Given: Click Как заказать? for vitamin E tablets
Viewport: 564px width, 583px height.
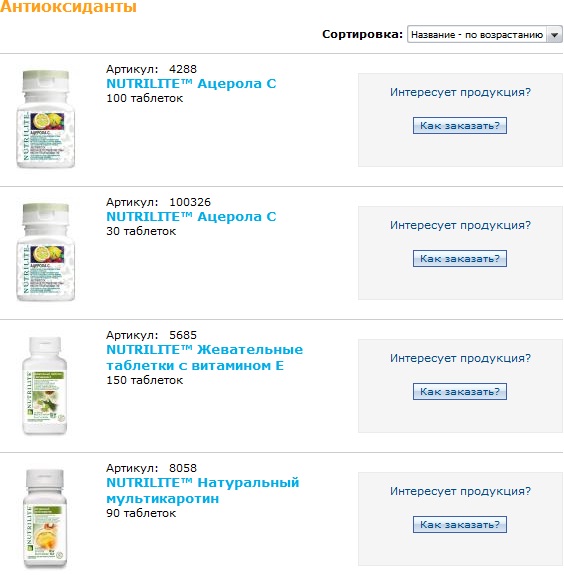Looking at the screenshot, I should click(x=460, y=392).
